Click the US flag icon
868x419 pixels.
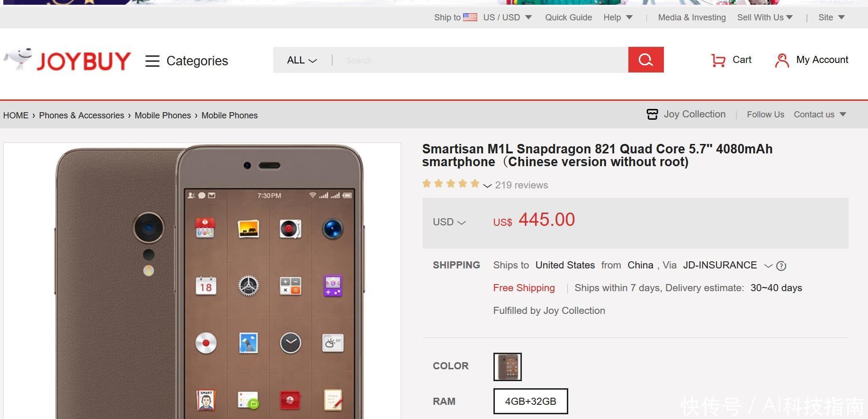[470, 18]
